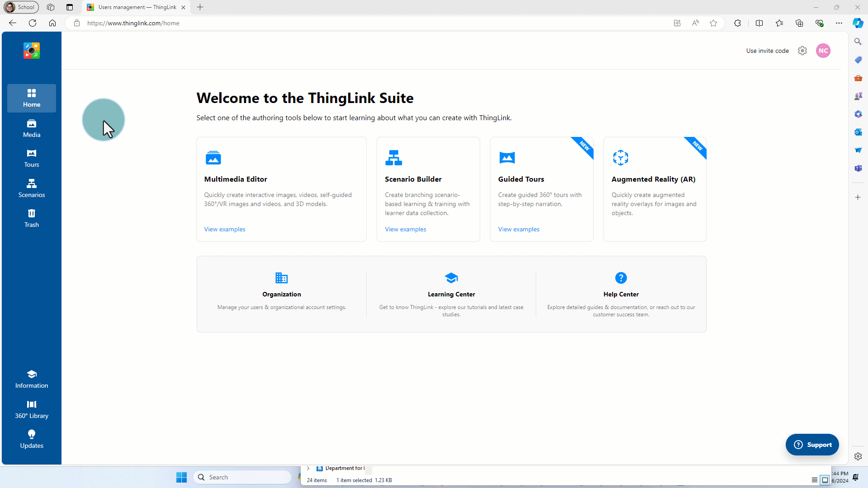This screenshot has height=488, width=868.
Task: Open the 360° Library
Action: 32,409
